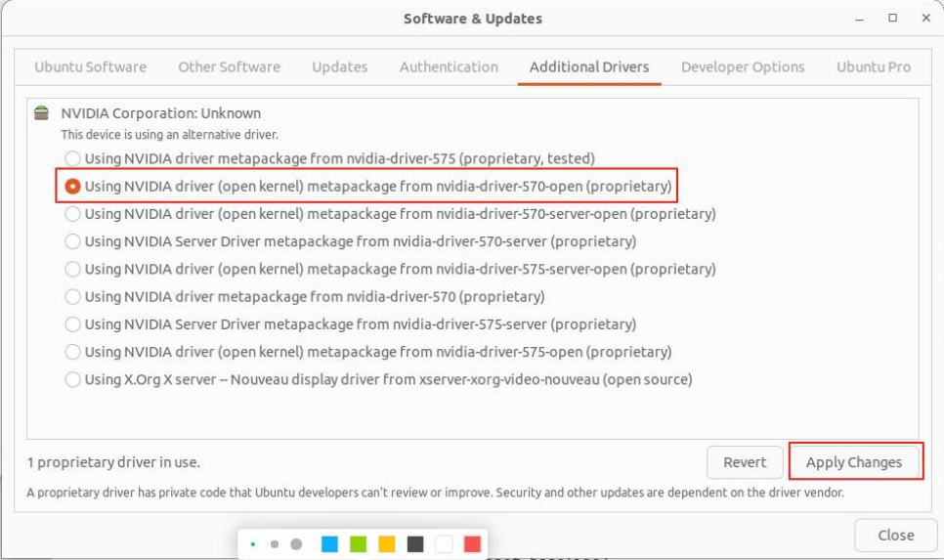944x560 pixels.
Task: Choose the red color swatch
Action: (473, 544)
